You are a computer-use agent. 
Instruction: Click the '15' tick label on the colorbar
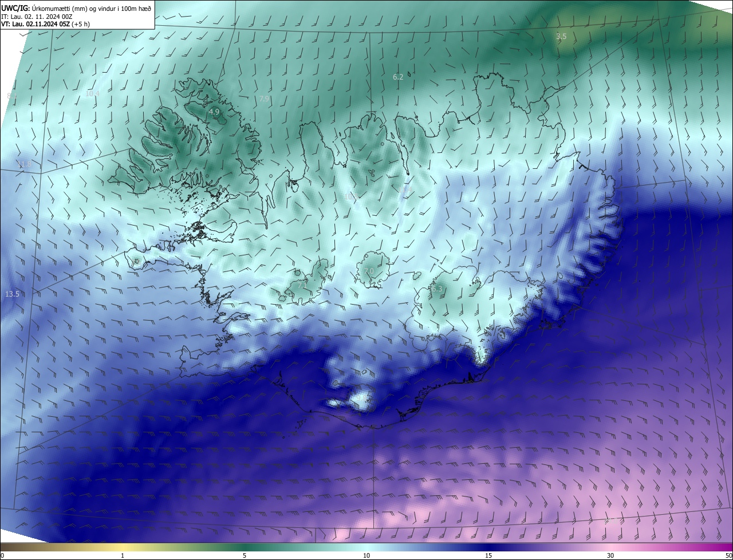tap(488, 555)
